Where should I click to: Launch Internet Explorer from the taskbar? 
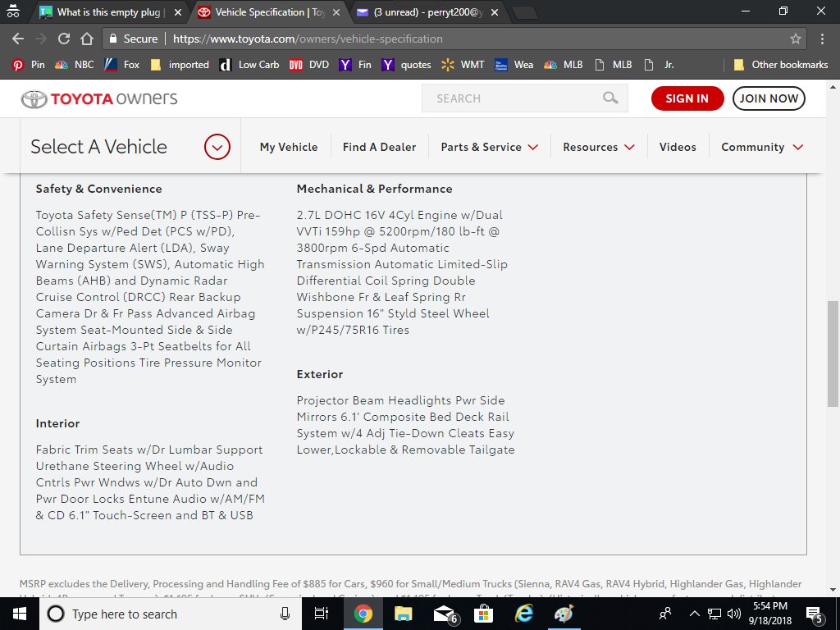pos(523,614)
